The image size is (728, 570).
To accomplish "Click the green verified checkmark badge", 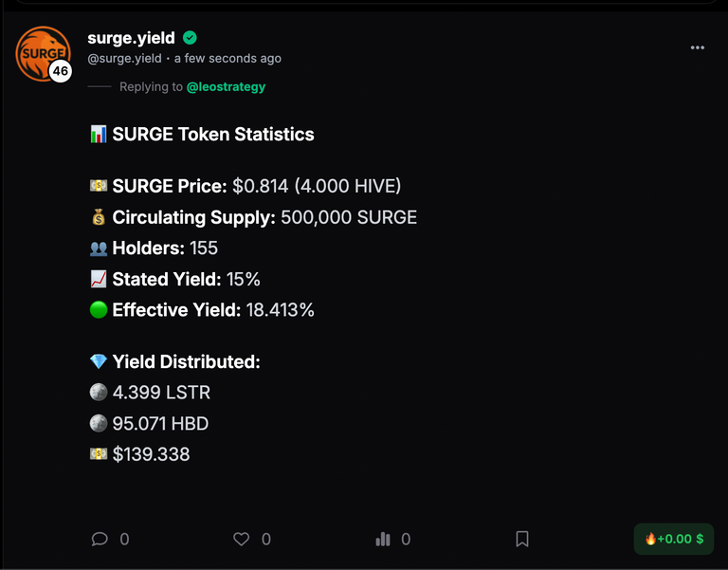I will (190, 38).
